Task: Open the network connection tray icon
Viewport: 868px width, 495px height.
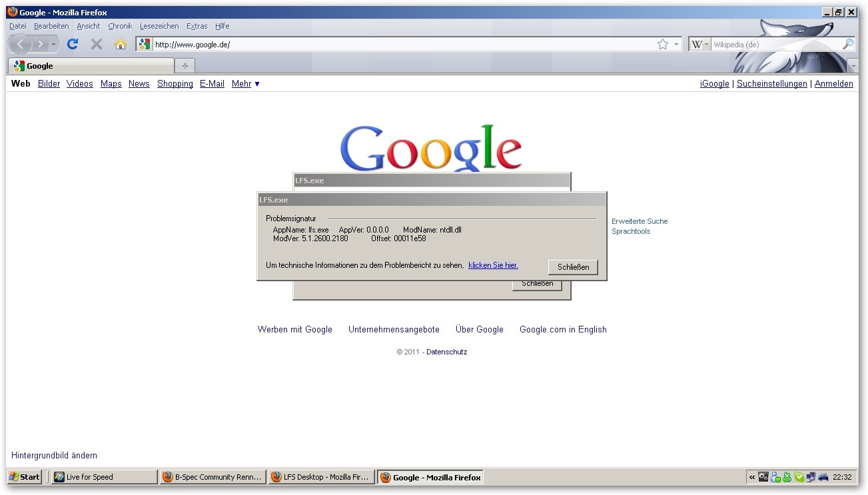Action: pos(811,477)
